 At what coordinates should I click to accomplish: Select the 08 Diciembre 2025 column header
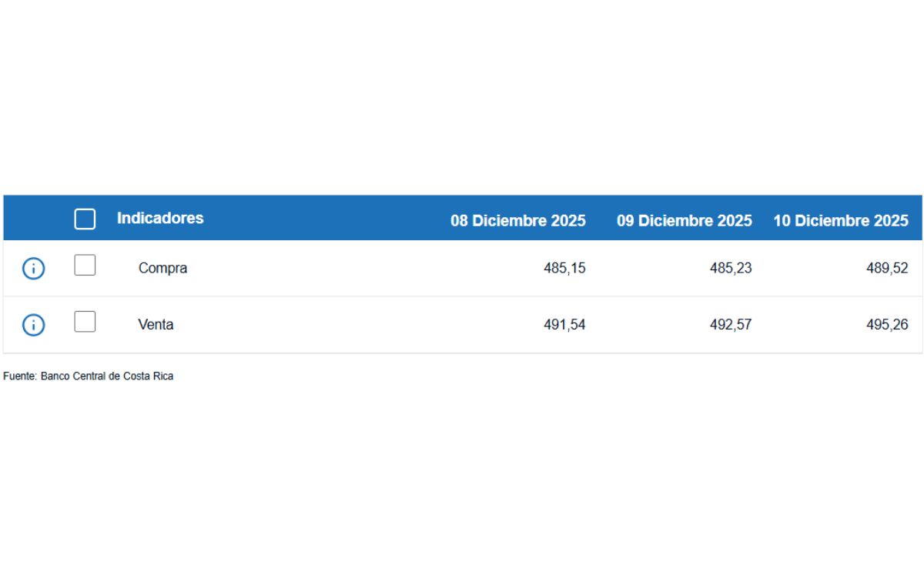point(517,221)
